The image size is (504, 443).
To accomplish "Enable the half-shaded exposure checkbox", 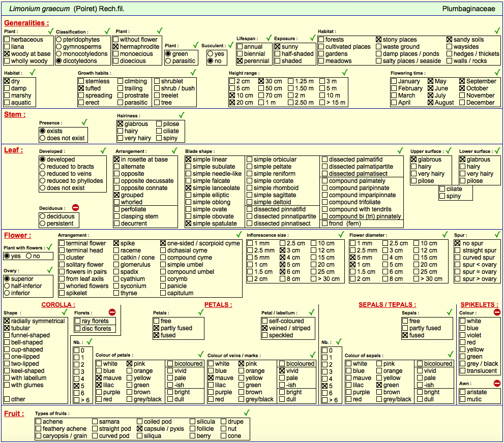I will tap(278, 54).
